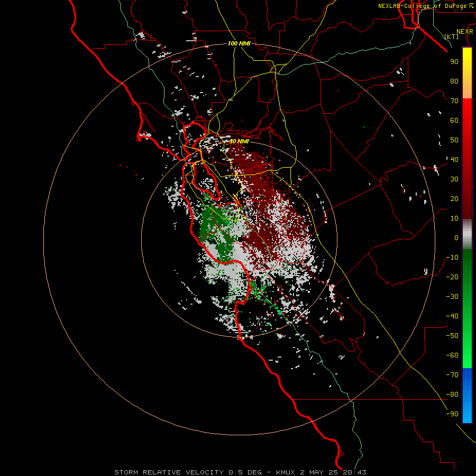Click the -60 value on the velocity scale
The image size is (476, 476).
pos(452,355)
